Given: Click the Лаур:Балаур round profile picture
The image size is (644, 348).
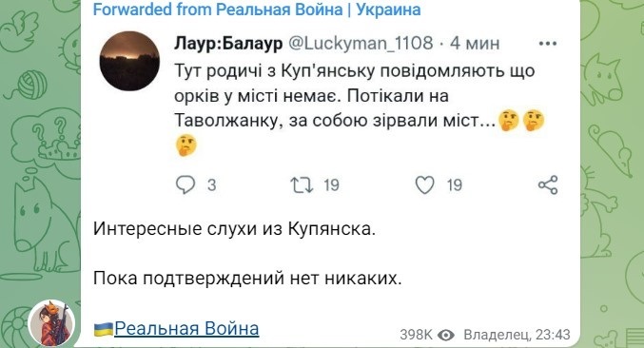Looking at the screenshot, I should 129,61.
